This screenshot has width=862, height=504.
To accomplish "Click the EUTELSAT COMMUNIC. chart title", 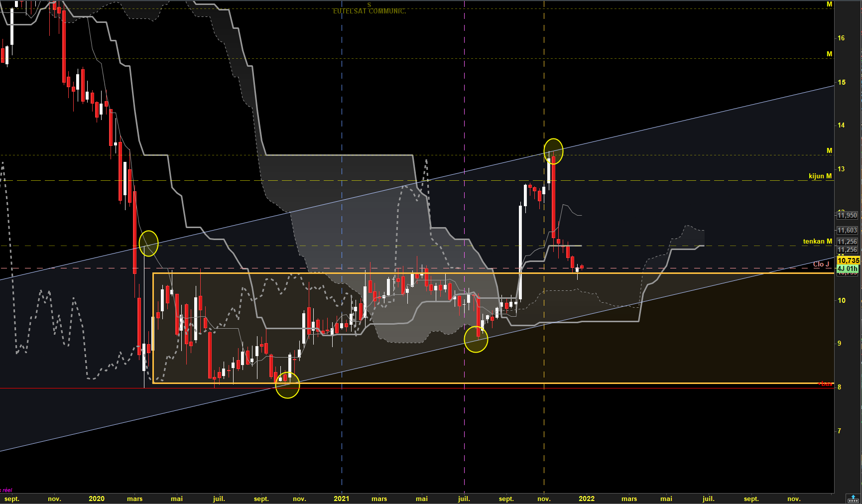I will coord(369,11).
